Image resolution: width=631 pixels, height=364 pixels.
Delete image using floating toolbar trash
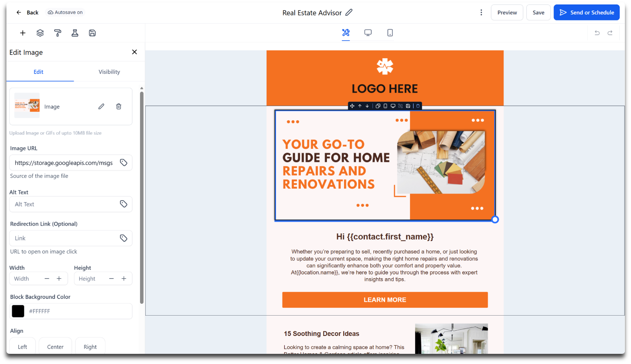pos(418,106)
